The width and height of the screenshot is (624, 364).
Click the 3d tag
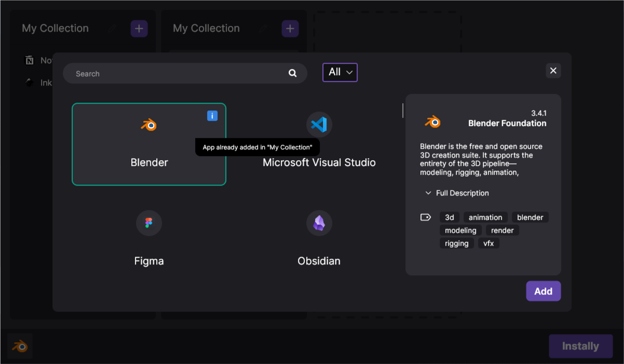point(450,217)
